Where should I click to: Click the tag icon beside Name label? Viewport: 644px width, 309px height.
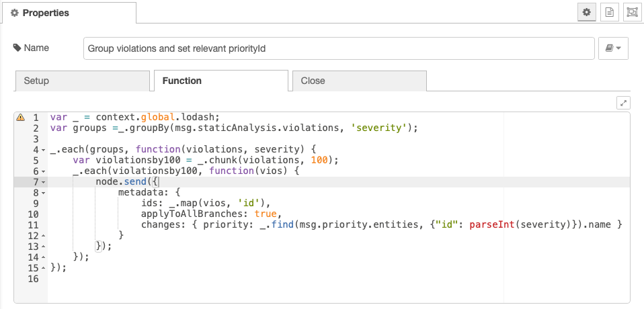pos(17,48)
